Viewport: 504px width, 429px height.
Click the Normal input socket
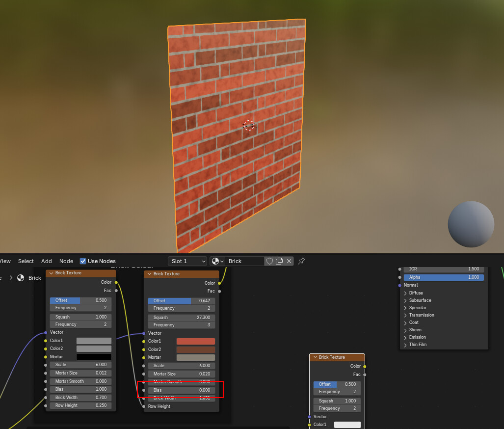[400, 285]
